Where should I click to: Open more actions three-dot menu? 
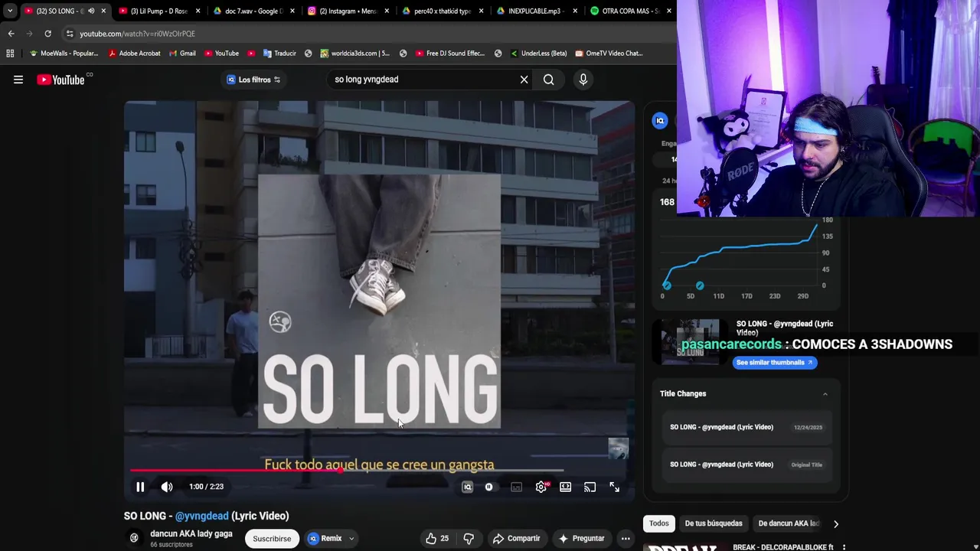[626, 539]
